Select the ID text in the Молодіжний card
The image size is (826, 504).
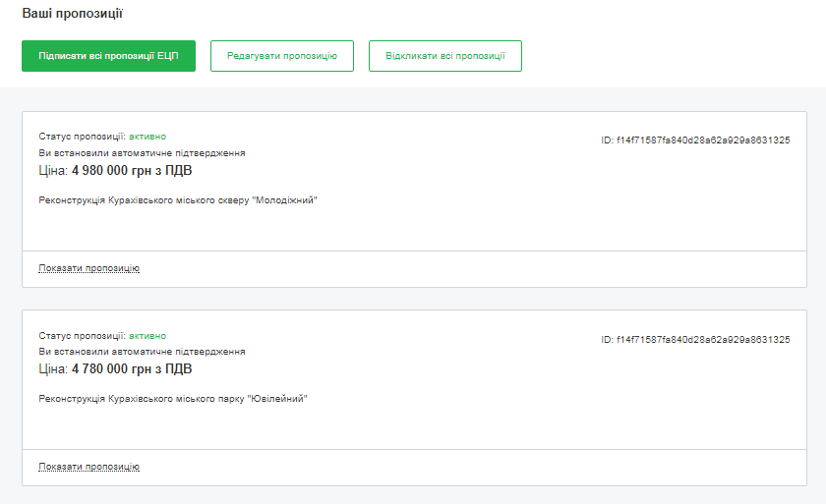(x=695, y=140)
